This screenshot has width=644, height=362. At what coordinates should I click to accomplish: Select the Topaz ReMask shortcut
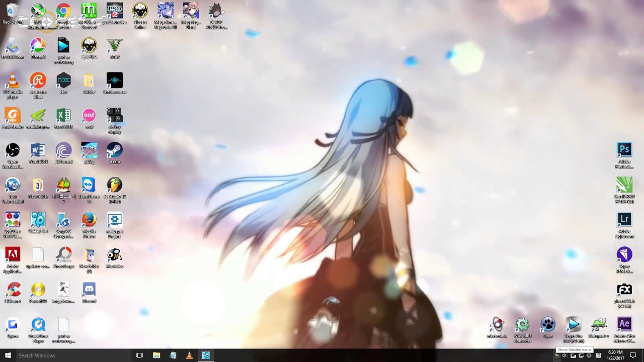(624, 260)
